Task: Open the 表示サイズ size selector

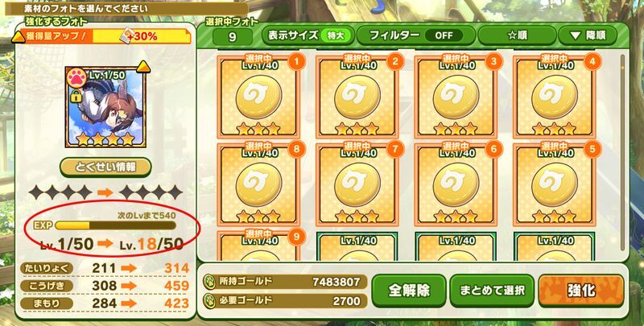Action: click(308, 35)
